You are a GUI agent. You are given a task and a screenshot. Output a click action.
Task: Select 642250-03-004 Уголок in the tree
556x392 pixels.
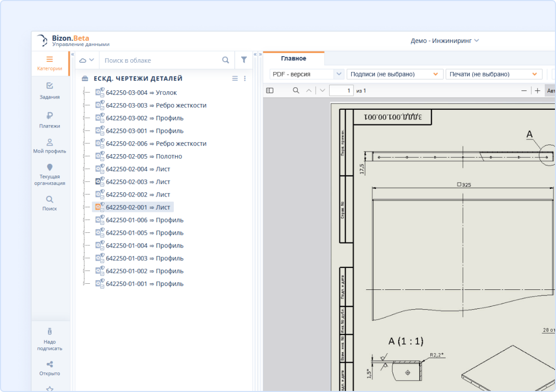[x=141, y=93]
